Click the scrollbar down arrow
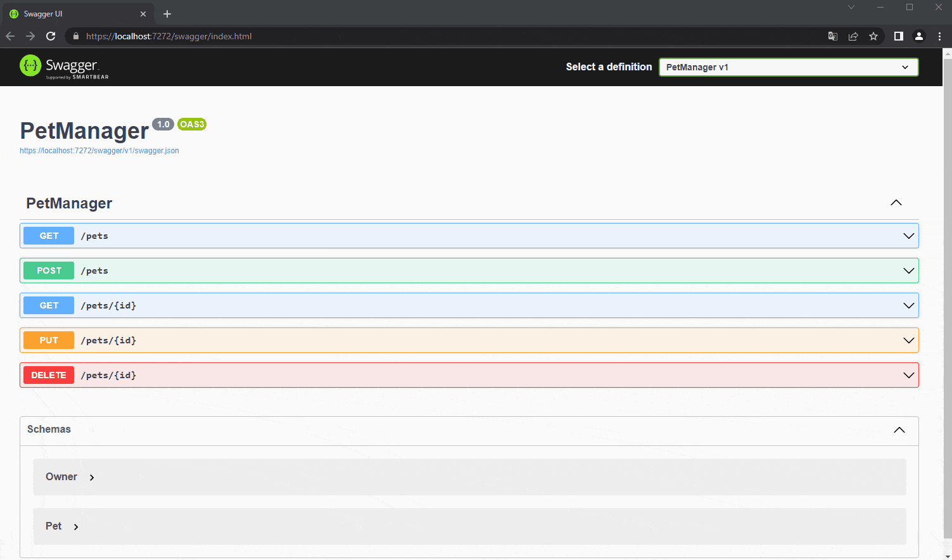This screenshot has height=560, width=952. 948,556
